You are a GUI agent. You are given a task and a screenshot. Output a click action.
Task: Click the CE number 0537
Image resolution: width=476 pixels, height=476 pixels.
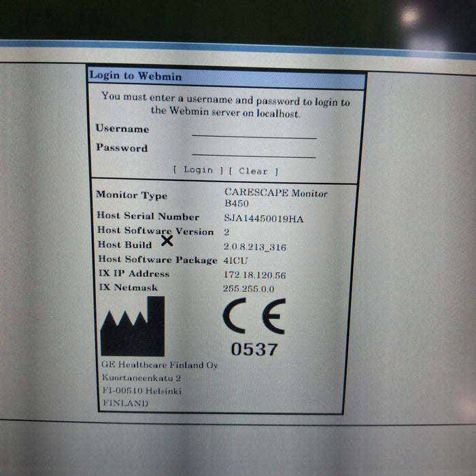[x=254, y=349]
